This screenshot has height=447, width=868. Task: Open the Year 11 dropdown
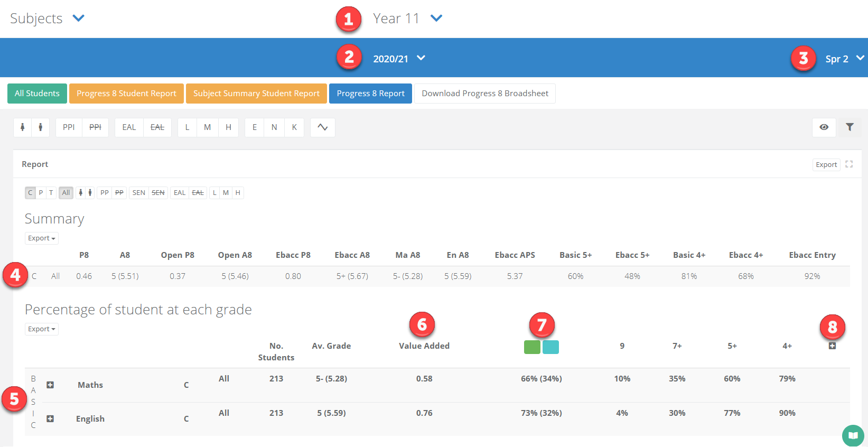tap(407, 18)
